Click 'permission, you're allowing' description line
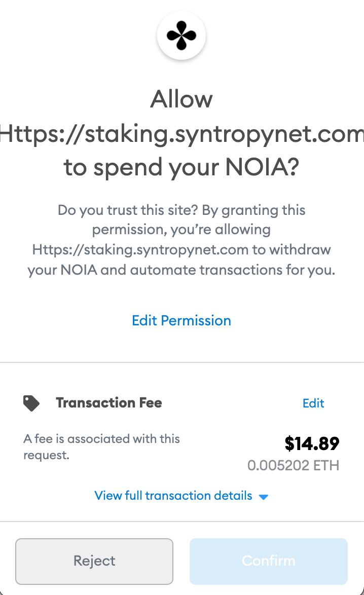The image size is (364, 595). point(181,230)
